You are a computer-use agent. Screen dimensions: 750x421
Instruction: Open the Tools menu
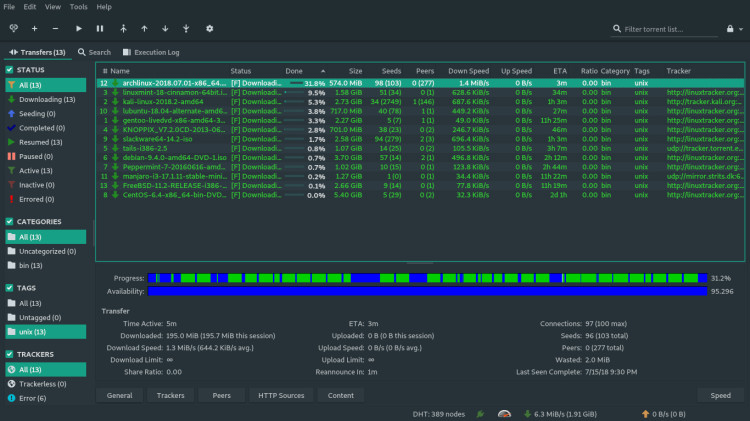(78, 7)
